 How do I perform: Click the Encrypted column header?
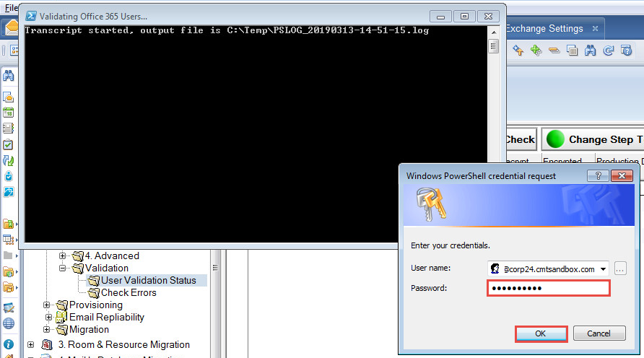pyautogui.click(x=562, y=161)
